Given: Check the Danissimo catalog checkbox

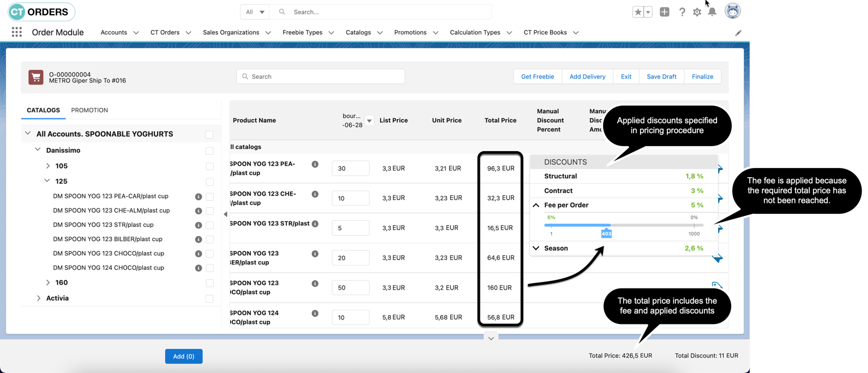Looking at the screenshot, I should [209, 151].
